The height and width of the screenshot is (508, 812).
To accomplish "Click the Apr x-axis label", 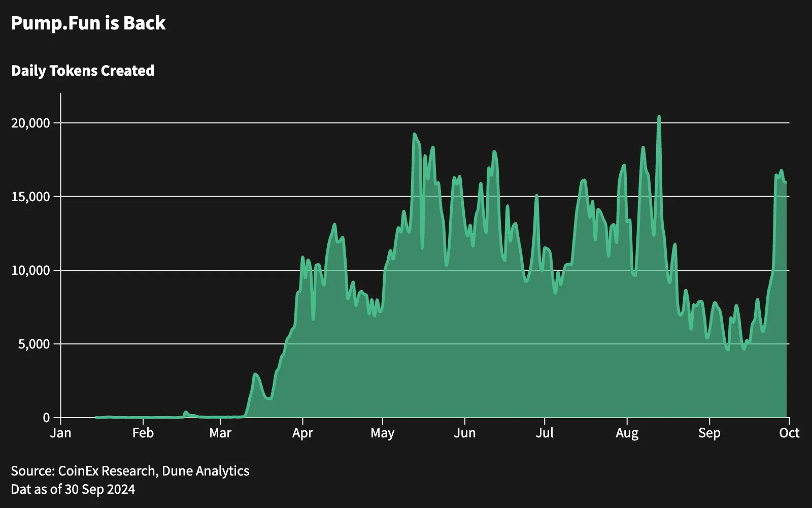I will point(302,433).
